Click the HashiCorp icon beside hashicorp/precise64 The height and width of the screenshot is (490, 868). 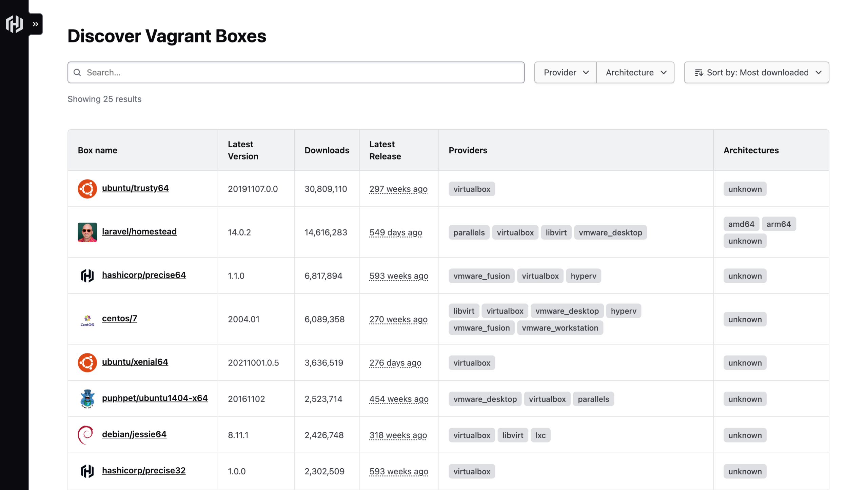click(x=87, y=276)
